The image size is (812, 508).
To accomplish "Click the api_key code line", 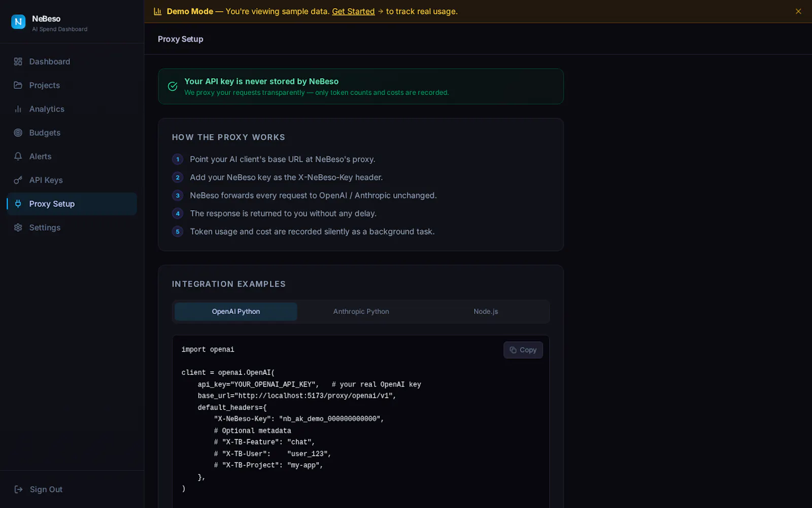I will coord(310,385).
